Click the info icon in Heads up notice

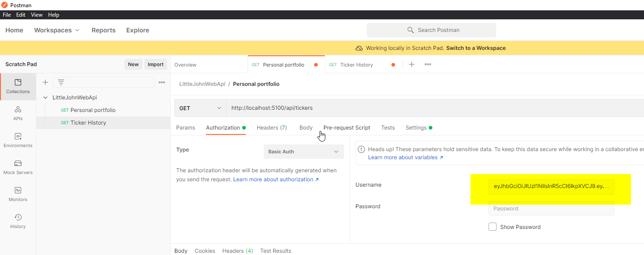pos(361,149)
